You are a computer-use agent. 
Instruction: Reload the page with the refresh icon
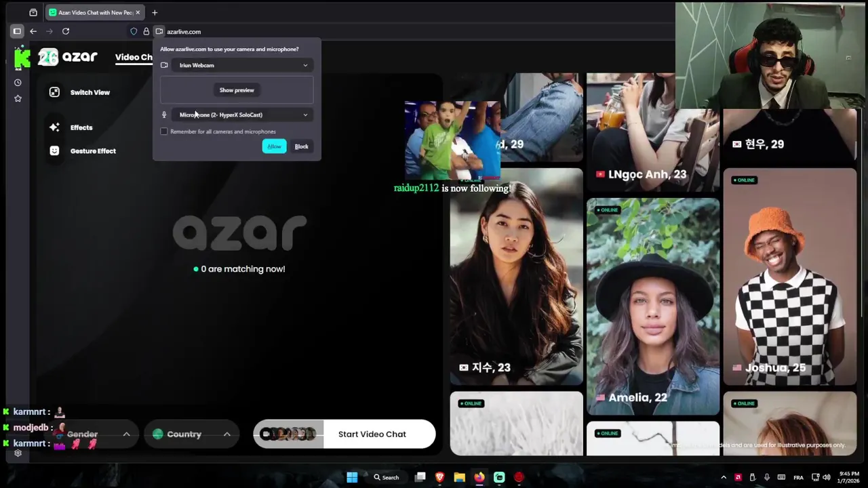tap(66, 31)
